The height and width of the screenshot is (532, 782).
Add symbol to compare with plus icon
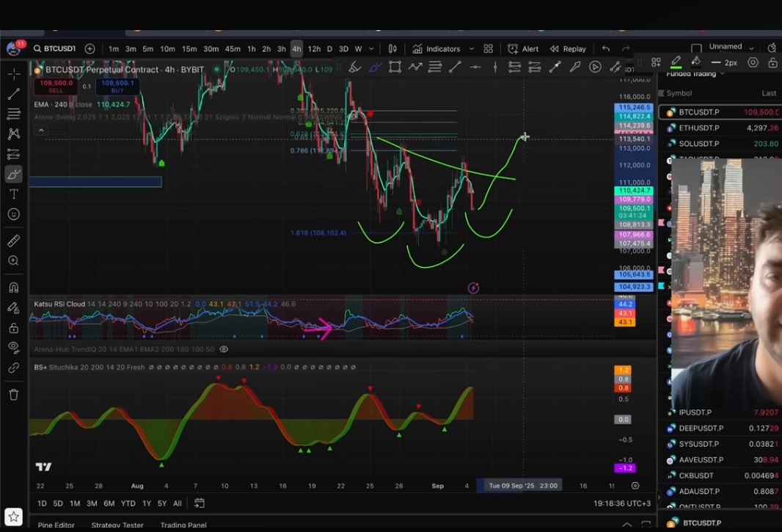[89, 48]
